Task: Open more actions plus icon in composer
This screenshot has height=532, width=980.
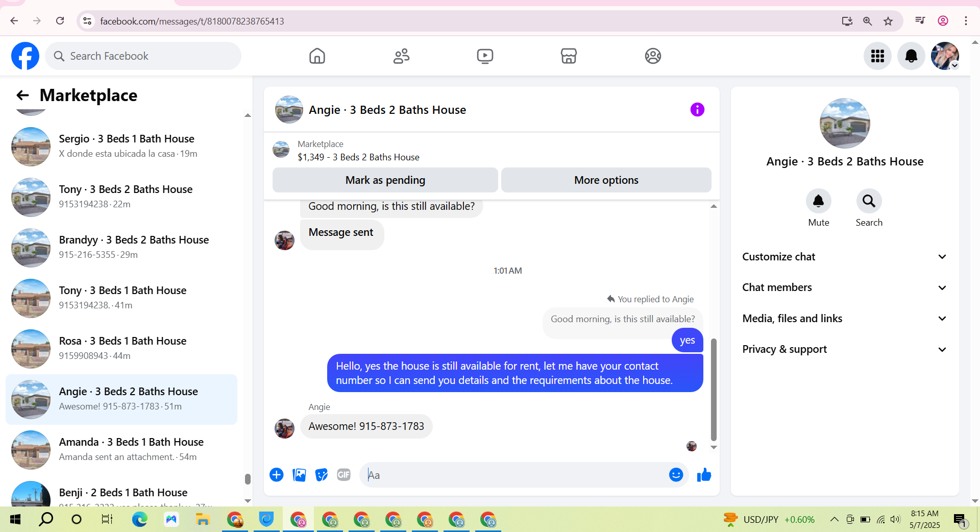Action: point(276,475)
